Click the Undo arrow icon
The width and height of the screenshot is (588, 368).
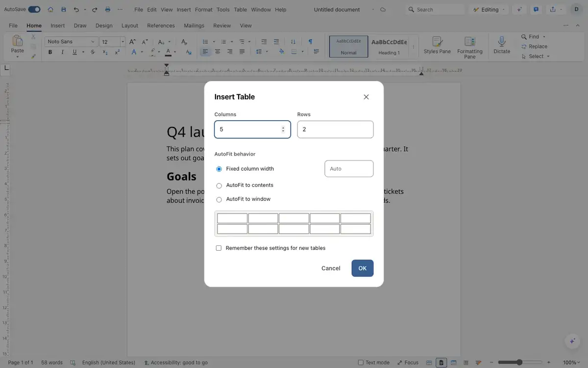point(76,9)
